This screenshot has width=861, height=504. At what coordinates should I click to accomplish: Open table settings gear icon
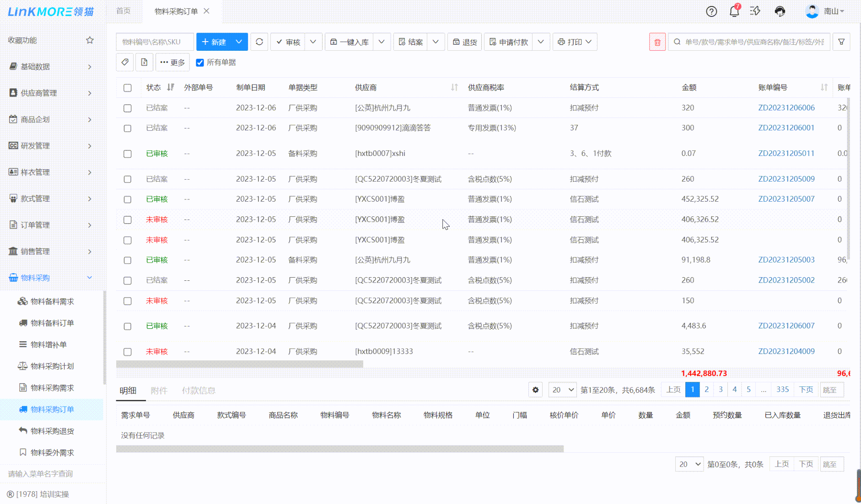pyautogui.click(x=535, y=390)
